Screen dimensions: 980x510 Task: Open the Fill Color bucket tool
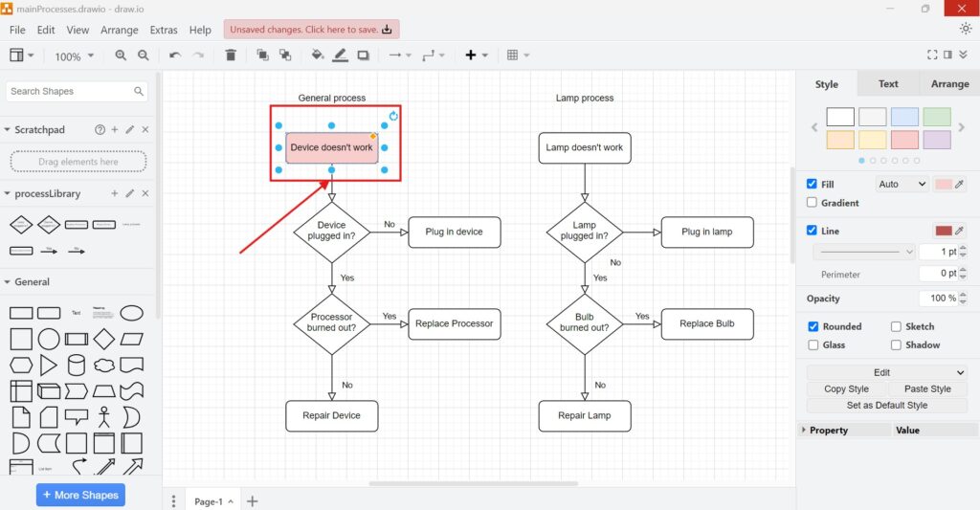pyautogui.click(x=317, y=55)
